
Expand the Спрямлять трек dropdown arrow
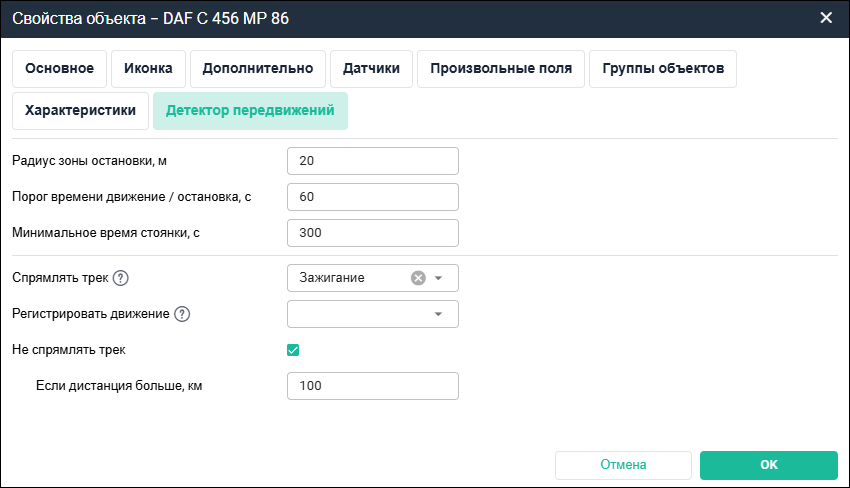point(438,278)
